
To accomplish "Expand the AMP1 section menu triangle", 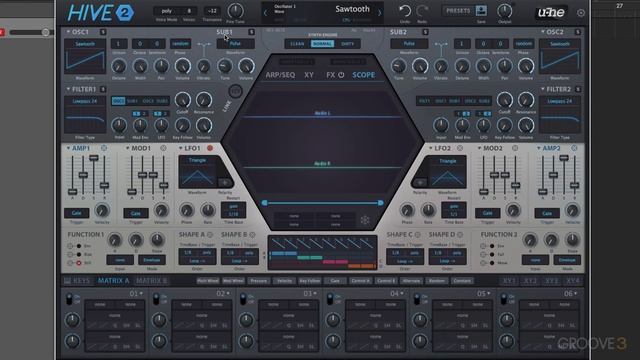I will pos(68,148).
